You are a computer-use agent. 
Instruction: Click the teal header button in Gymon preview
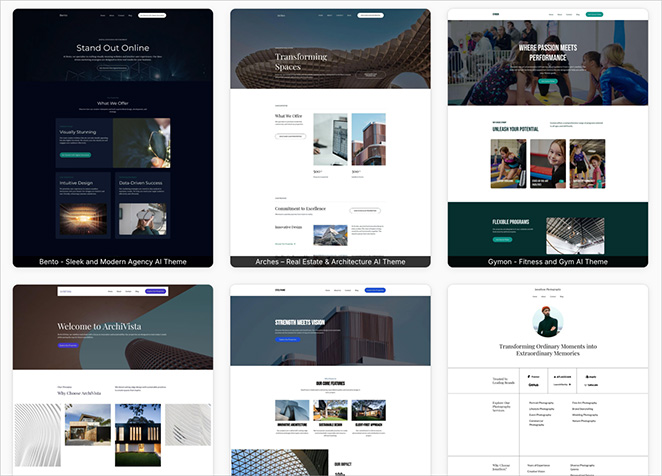click(x=594, y=15)
